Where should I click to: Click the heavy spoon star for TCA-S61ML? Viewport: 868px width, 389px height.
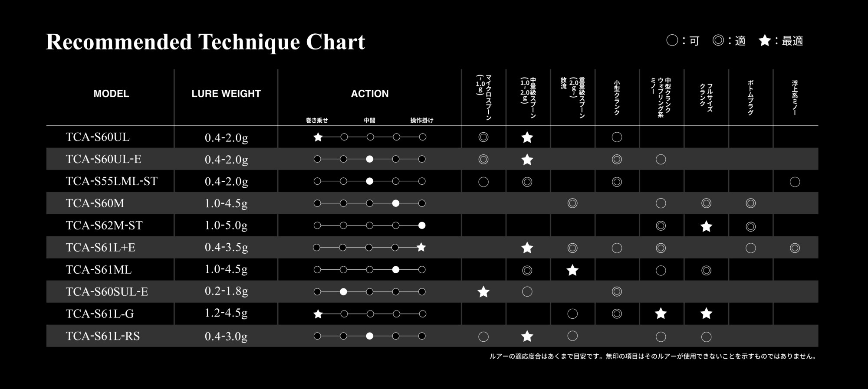(572, 270)
